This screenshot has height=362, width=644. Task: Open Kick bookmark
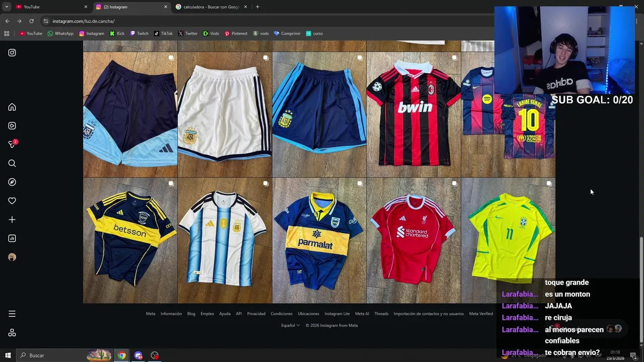117,34
